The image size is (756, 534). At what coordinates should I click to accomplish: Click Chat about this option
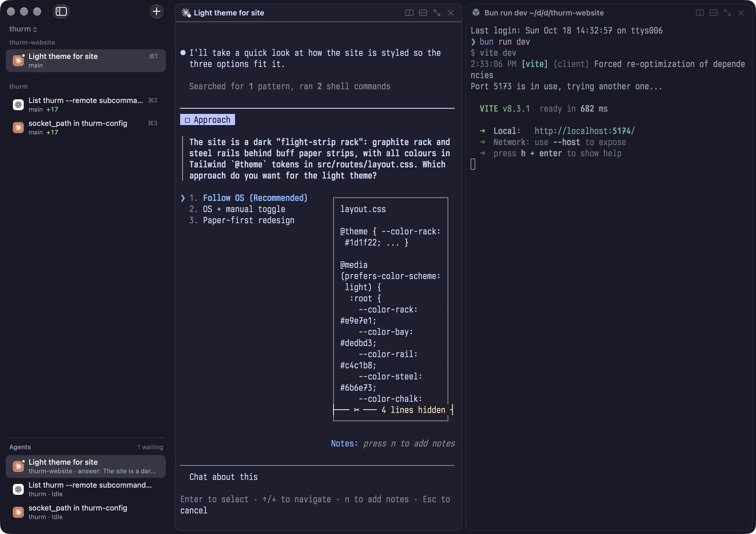223,477
